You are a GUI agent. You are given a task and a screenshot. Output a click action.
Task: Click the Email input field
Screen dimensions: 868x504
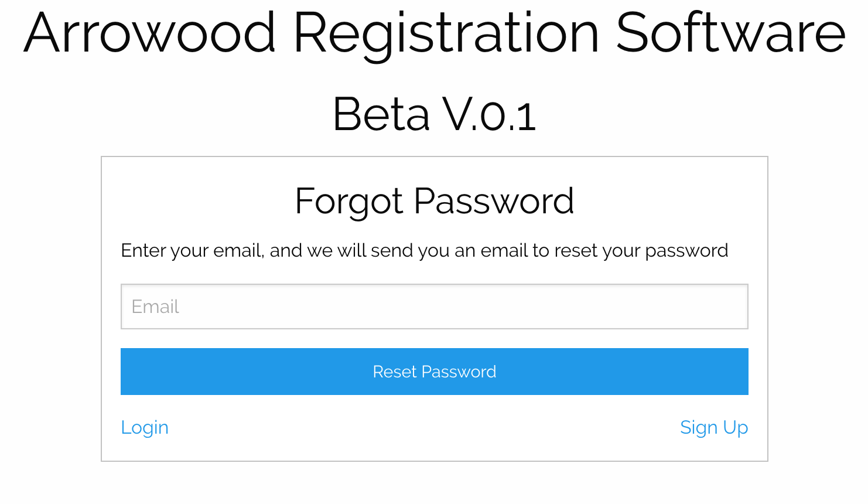pos(434,307)
